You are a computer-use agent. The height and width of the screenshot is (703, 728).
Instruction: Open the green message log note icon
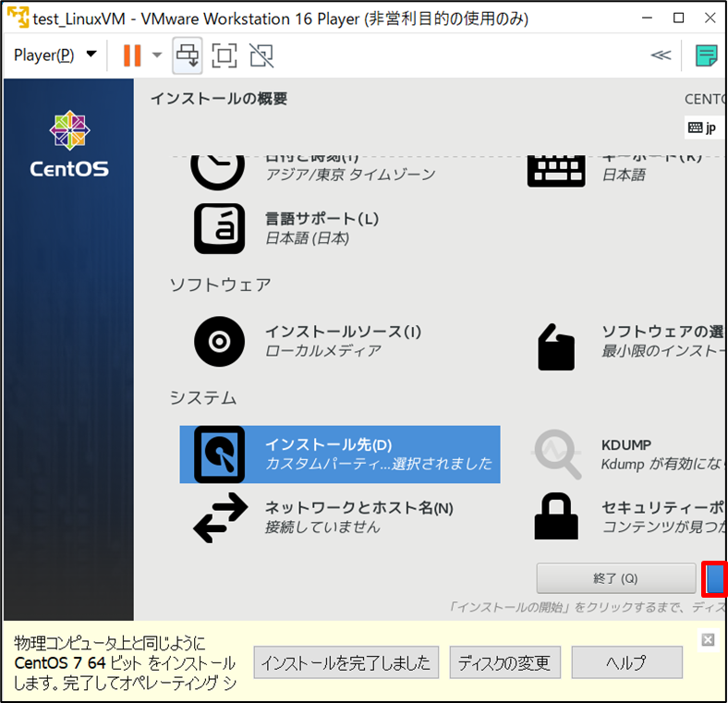point(707,55)
